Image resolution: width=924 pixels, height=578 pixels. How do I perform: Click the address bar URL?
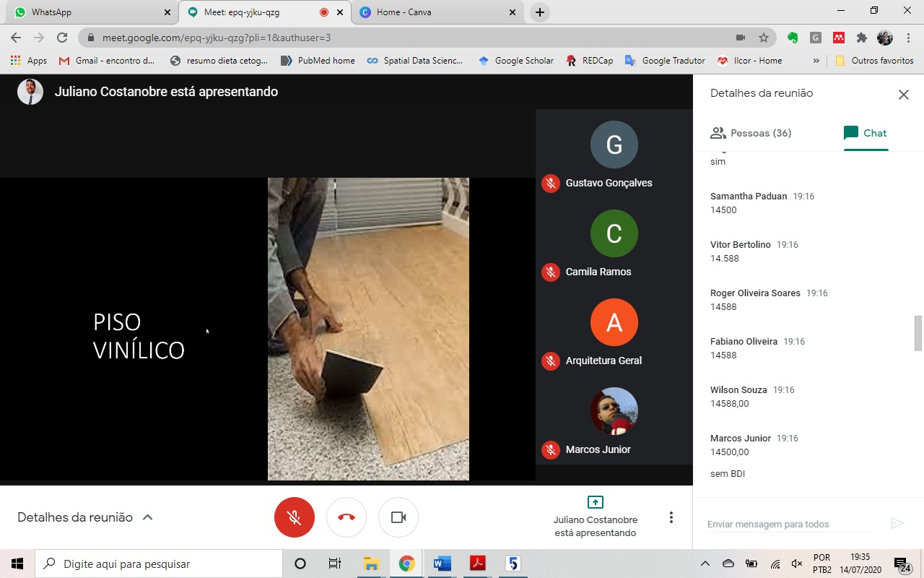point(217,38)
